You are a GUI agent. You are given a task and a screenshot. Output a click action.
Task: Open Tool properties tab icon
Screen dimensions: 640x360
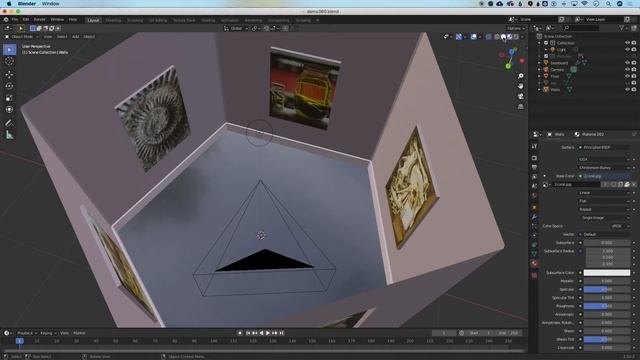point(534,146)
